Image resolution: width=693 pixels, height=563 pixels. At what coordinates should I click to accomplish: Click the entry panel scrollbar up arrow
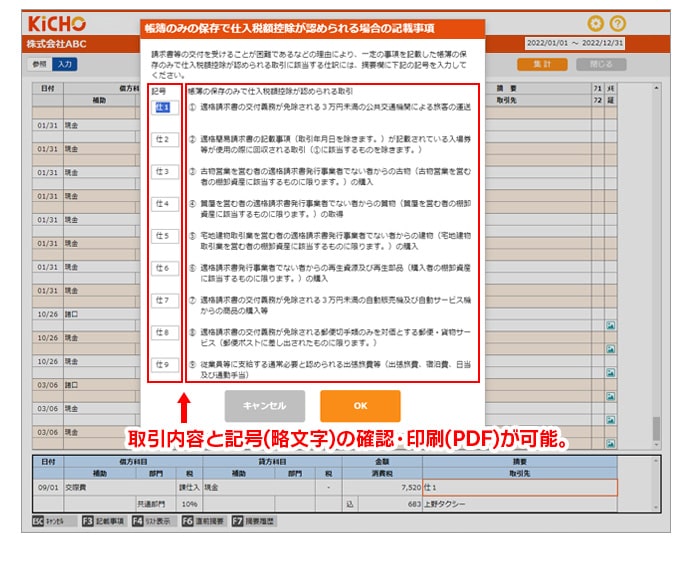656,461
